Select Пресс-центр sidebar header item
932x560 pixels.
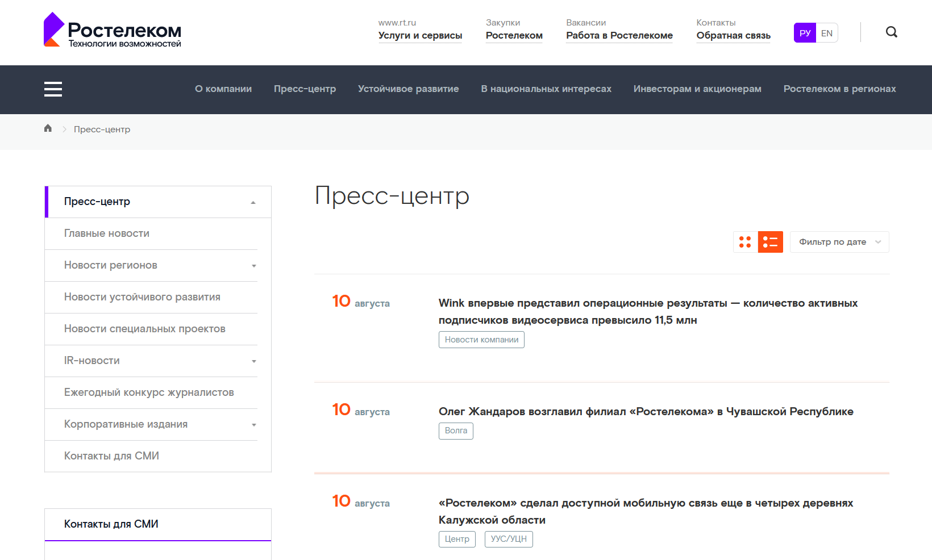point(158,202)
